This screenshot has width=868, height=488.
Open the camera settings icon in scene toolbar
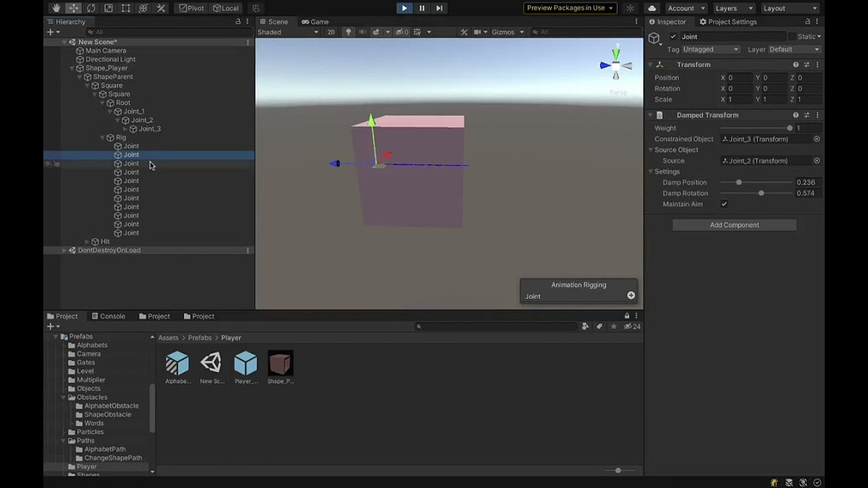coord(476,31)
